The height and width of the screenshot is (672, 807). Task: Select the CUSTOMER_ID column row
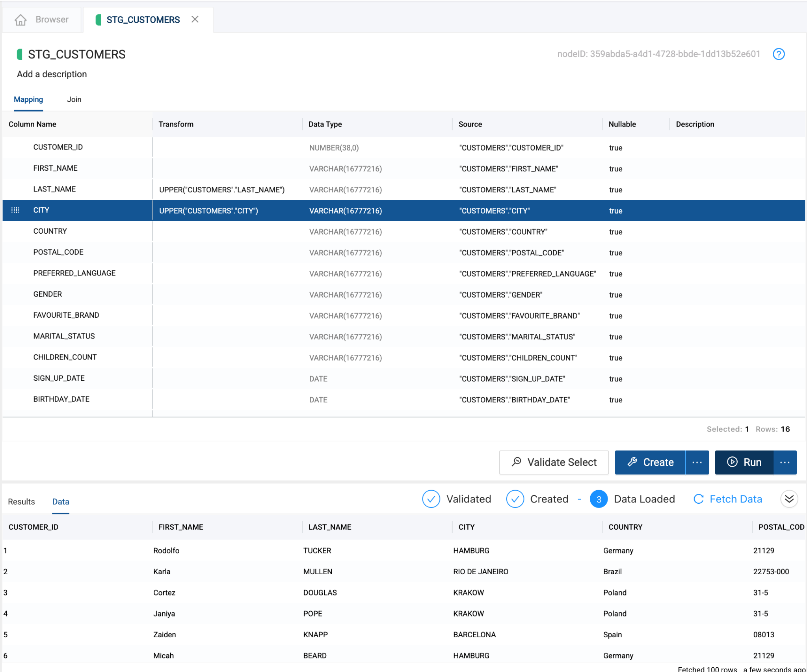pyautogui.click(x=403, y=147)
